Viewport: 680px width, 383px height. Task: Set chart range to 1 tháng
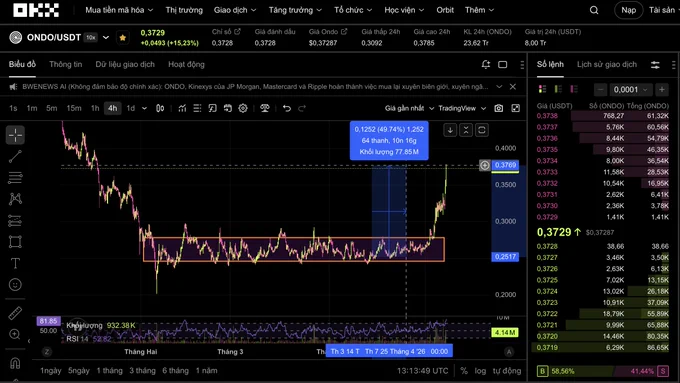coord(109,371)
